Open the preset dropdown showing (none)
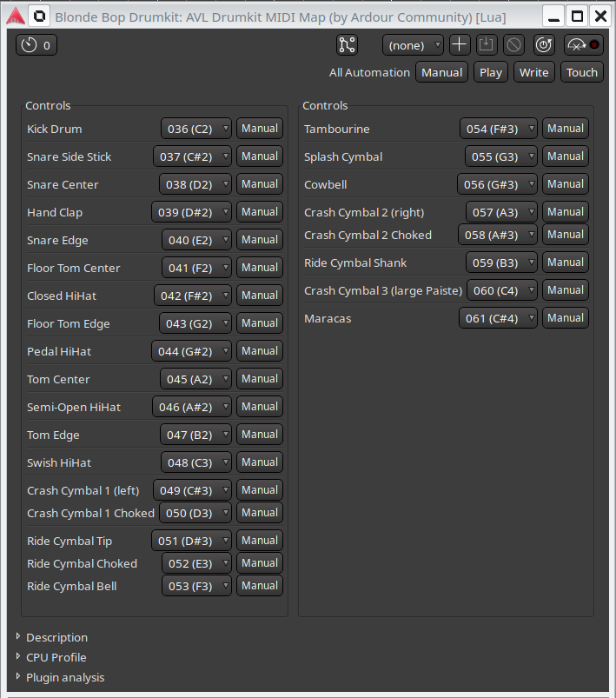 pos(414,45)
